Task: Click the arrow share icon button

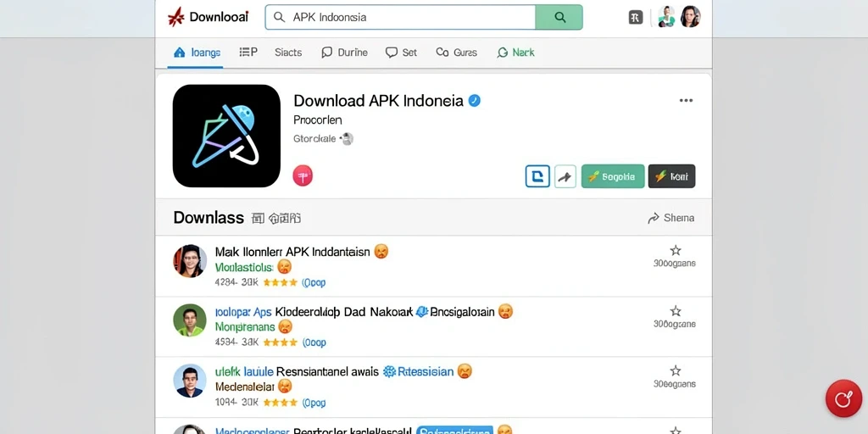Action: click(565, 176)
